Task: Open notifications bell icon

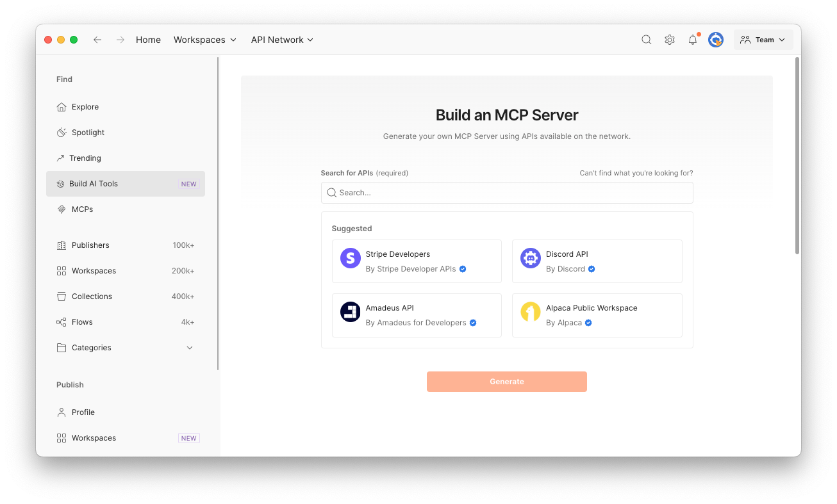Action: [693, 40]
